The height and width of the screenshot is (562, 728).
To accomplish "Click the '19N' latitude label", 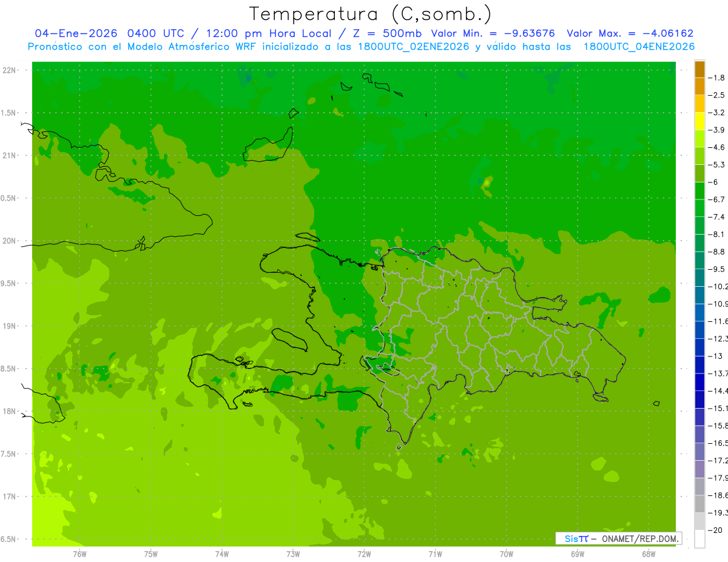I will 9,326.
